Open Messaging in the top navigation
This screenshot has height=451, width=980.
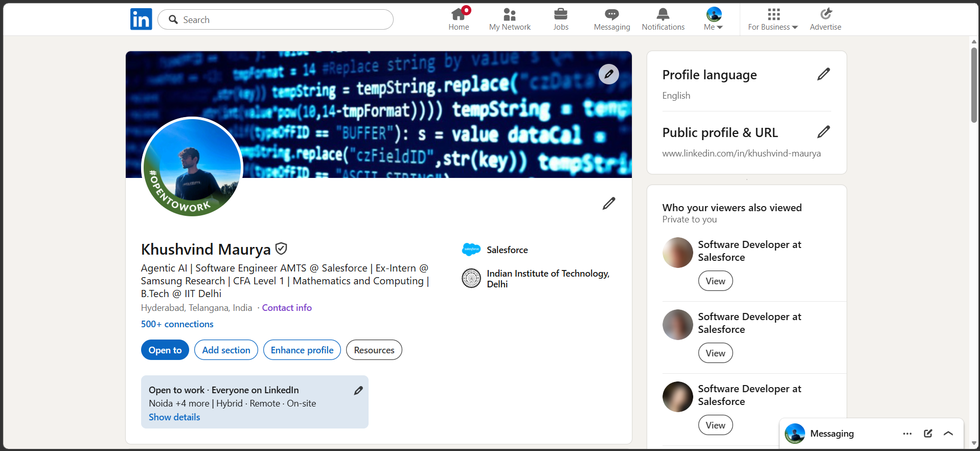612,19
